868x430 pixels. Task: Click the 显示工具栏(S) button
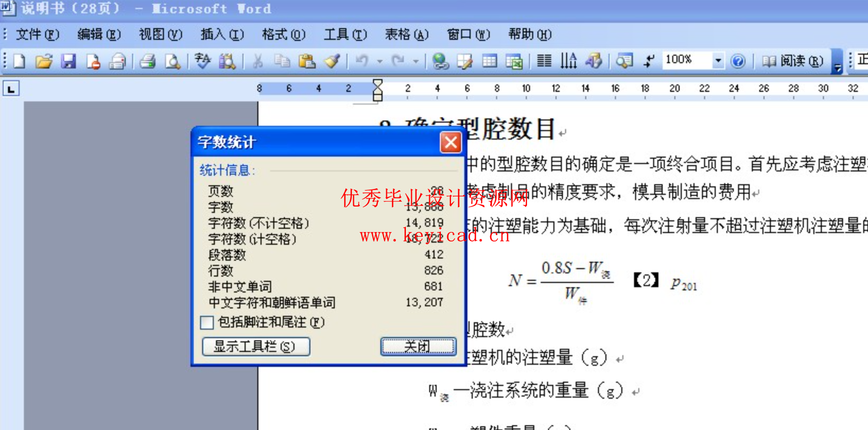pos(256,347)
